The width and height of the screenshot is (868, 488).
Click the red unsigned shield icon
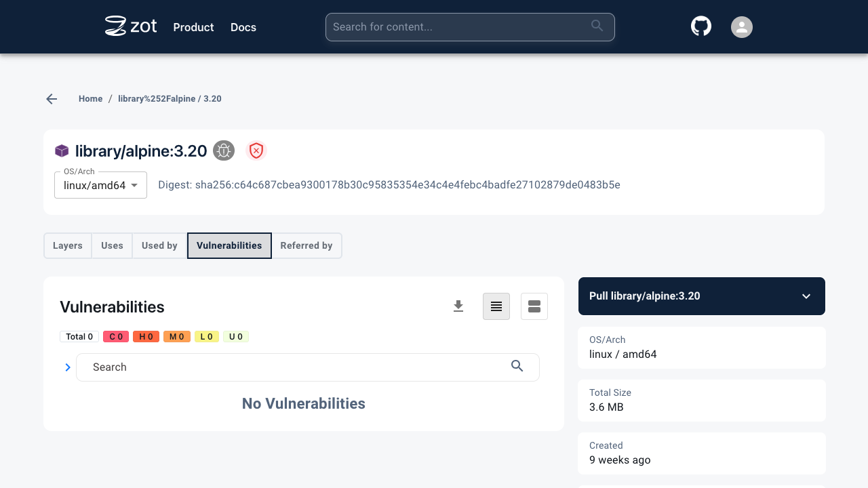pos(256,150)
